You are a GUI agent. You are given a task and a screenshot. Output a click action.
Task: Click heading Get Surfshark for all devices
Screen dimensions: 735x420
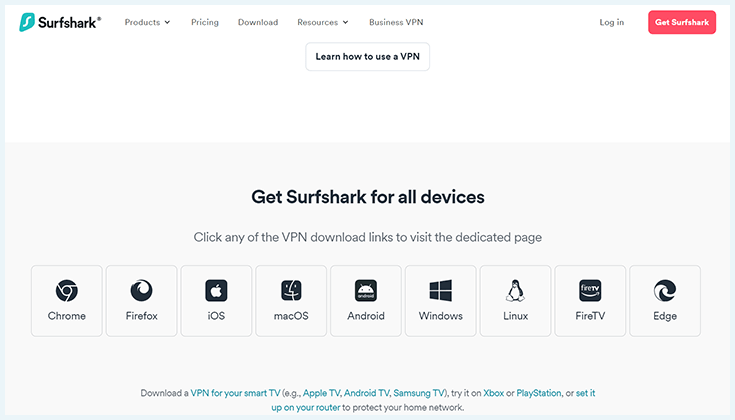368,197
